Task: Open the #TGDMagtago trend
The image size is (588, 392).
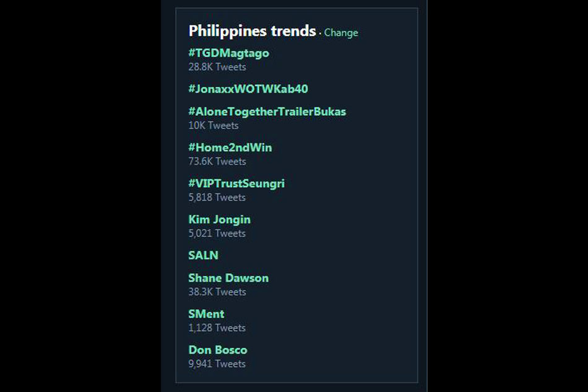Action: (x=229, y=53)
